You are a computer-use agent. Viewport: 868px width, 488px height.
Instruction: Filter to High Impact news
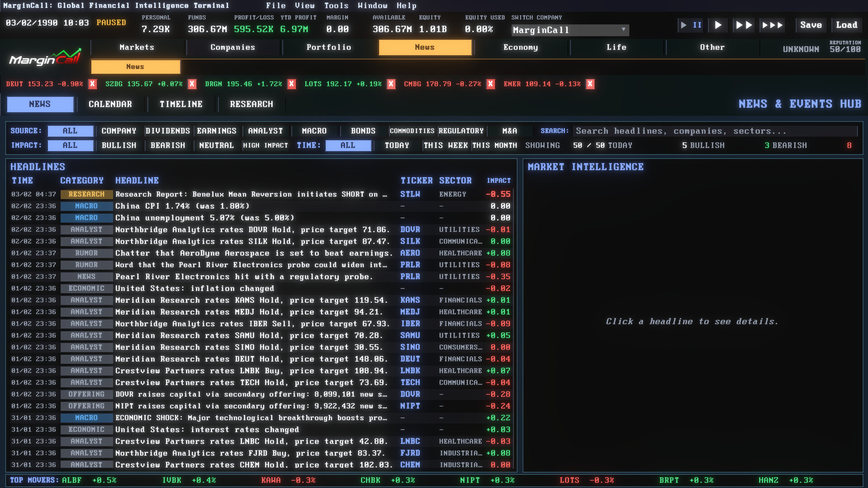(x=265, y=145)
